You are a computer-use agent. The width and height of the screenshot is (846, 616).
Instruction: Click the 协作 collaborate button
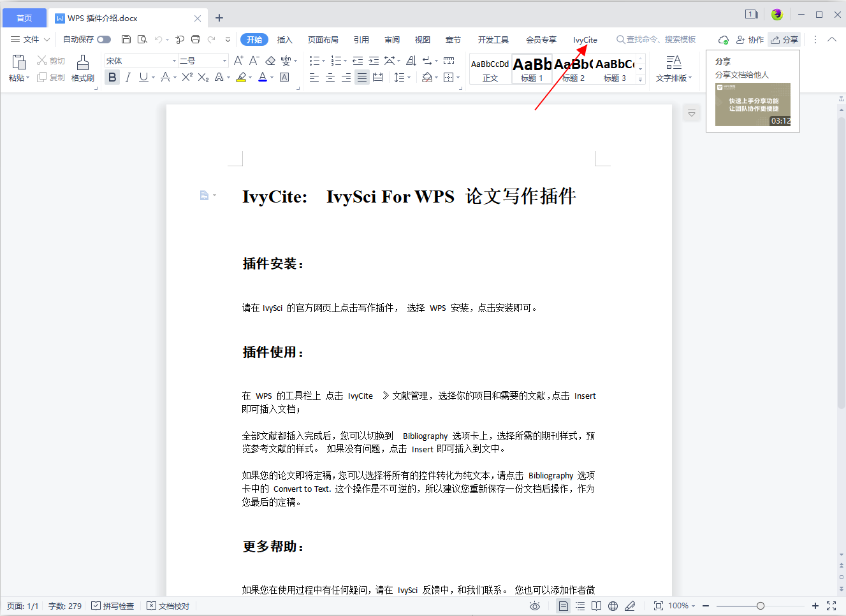[750, 39]
